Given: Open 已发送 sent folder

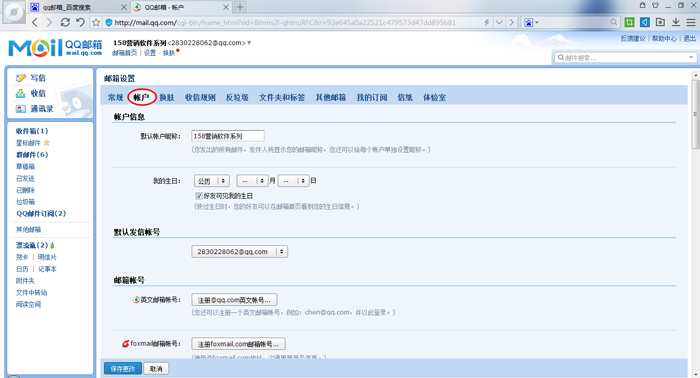Looking at the screenshot, I should (25, 178).
